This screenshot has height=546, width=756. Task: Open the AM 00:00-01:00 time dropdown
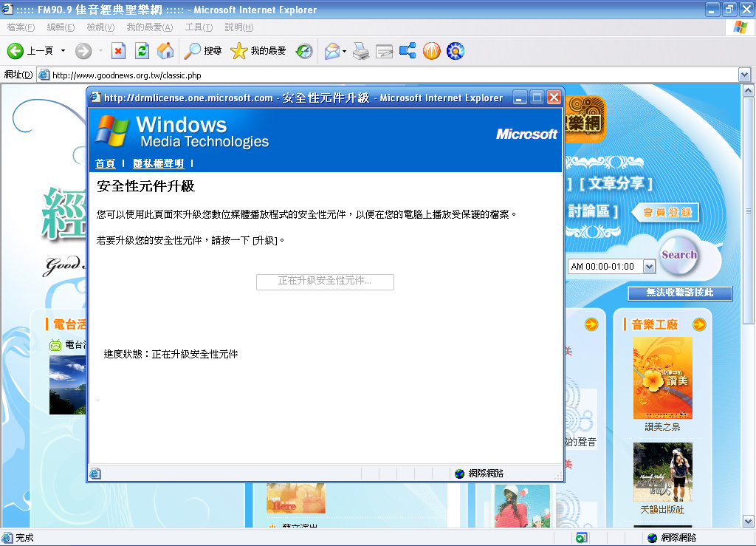[x=649, y=266]
